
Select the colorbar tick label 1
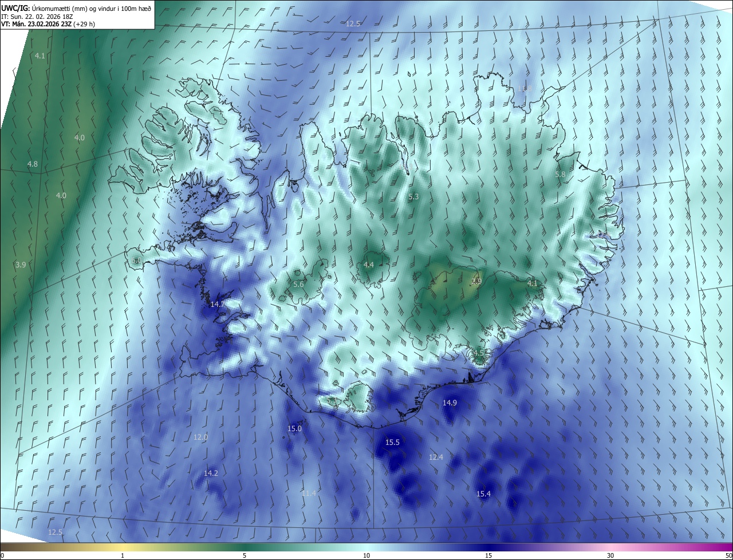tap(123, 555)
